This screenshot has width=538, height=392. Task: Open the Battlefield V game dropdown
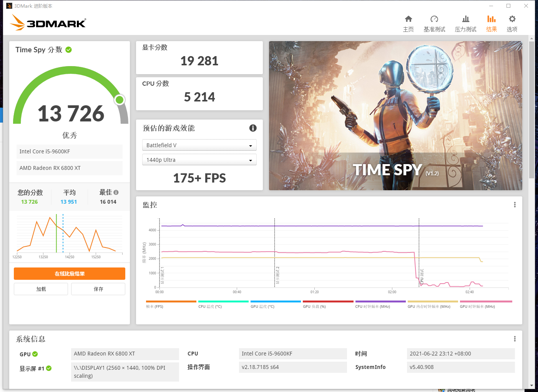pyautogui.click(x=199, y=145)
